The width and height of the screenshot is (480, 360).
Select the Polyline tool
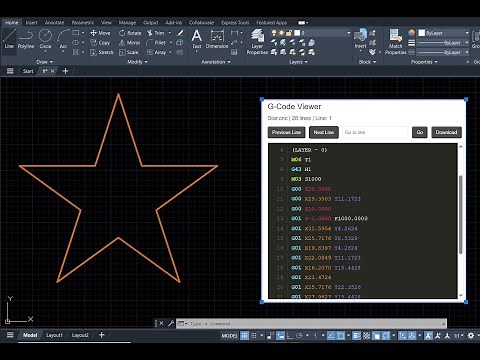[x=26, y=39]
